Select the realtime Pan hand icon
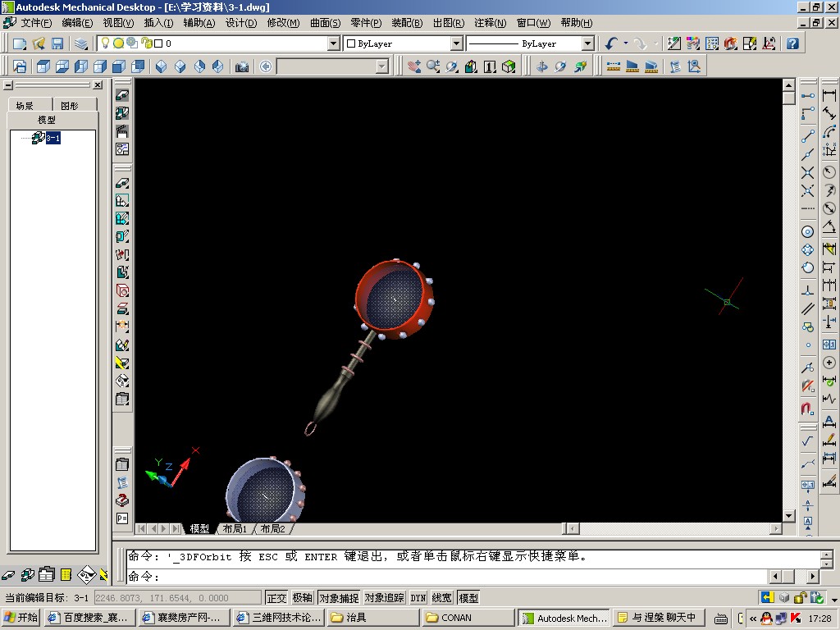Screen dimensions: 840x630 point(413,66)
